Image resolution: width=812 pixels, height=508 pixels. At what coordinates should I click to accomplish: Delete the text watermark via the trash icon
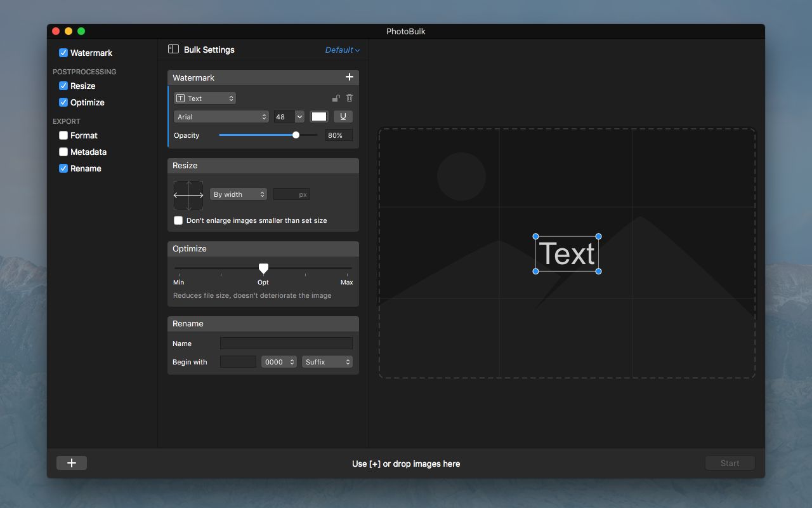(x=350, y=98)
